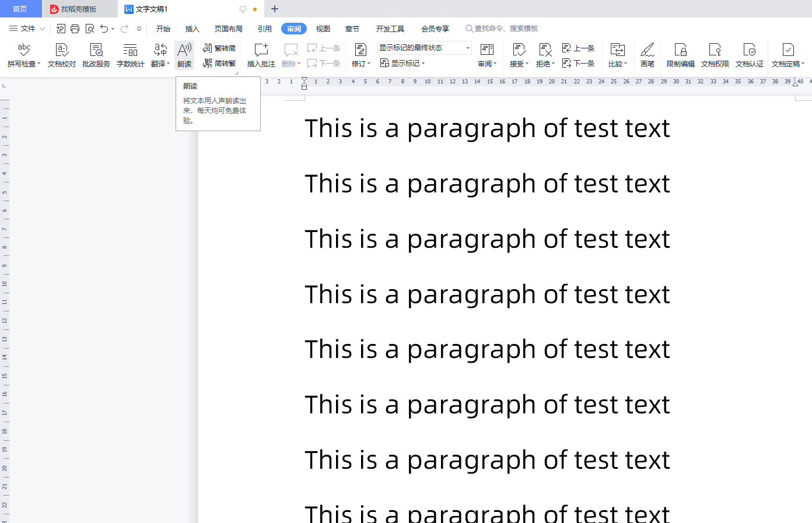
Task: Open the undo history dropdown arrow
Action: coord(113,29)
